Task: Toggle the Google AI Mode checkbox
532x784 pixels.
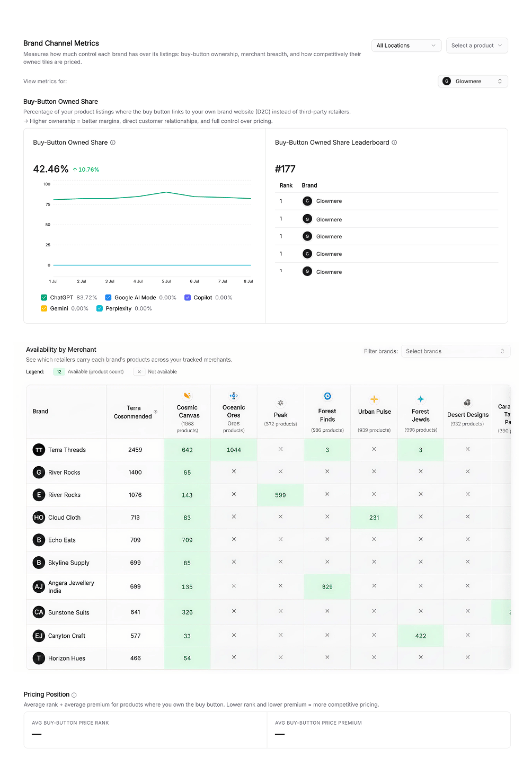Action: coord(108,298)
